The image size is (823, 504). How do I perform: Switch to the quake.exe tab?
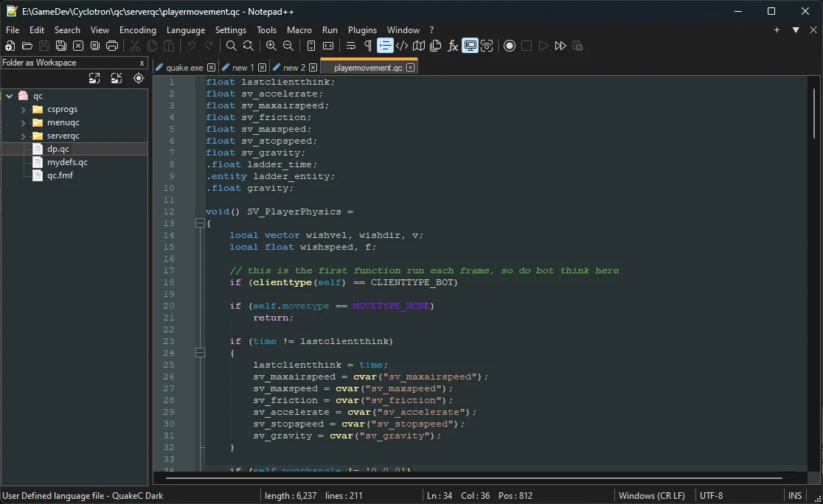tap(184, 68)
